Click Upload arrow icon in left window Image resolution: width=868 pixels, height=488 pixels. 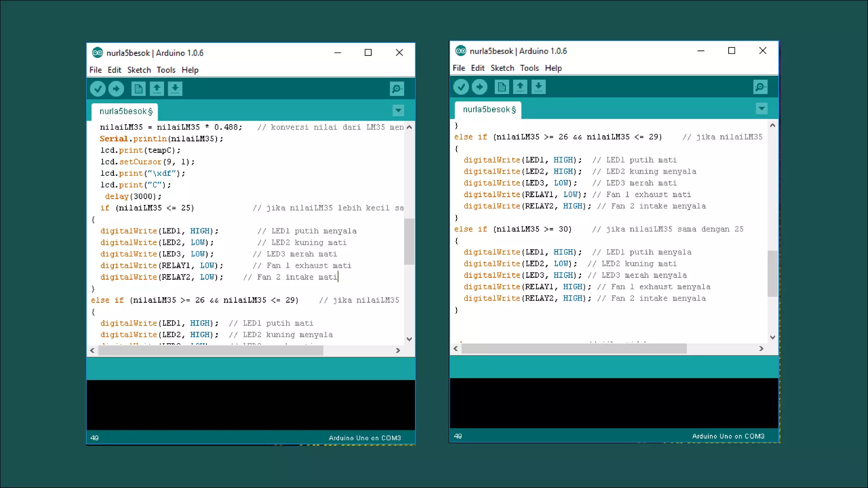click(x=116, y=89)
